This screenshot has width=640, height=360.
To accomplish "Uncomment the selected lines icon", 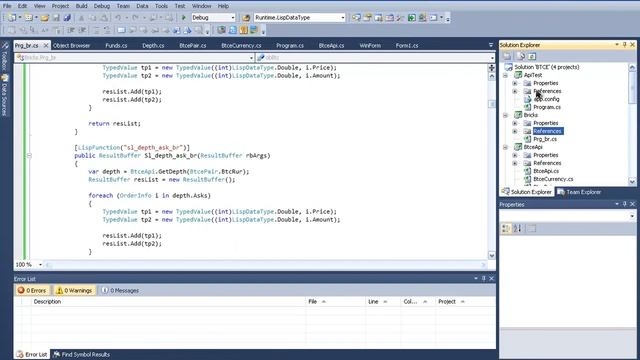I will (x=107, y=30).
